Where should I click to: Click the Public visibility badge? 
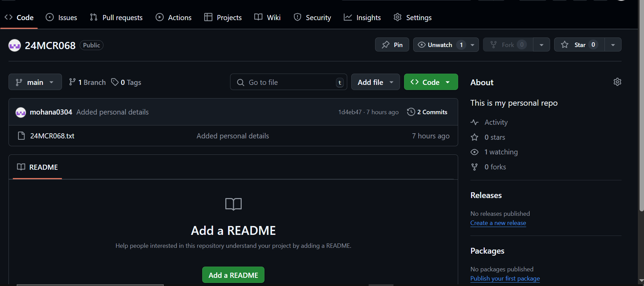92,45
